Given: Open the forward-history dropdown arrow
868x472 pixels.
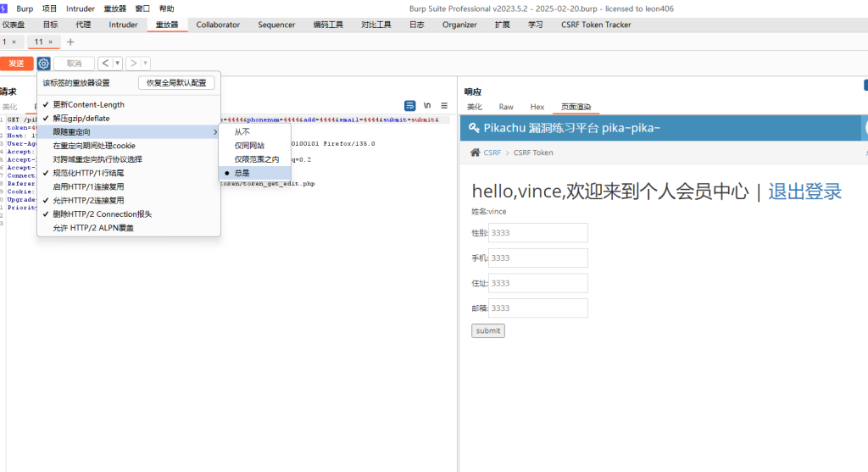Looking at the screenshot, I should pos(146,63).
